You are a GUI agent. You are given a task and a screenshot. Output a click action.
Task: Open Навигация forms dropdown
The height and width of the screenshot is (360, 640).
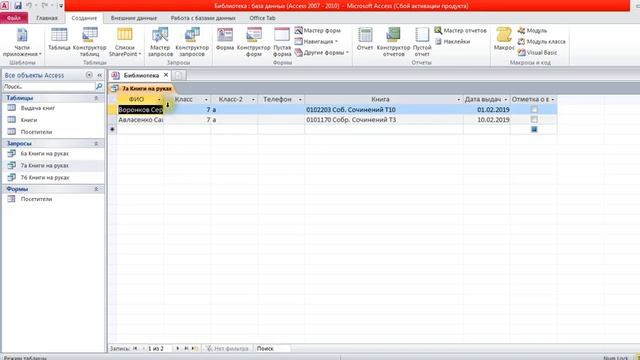point(316,42)
